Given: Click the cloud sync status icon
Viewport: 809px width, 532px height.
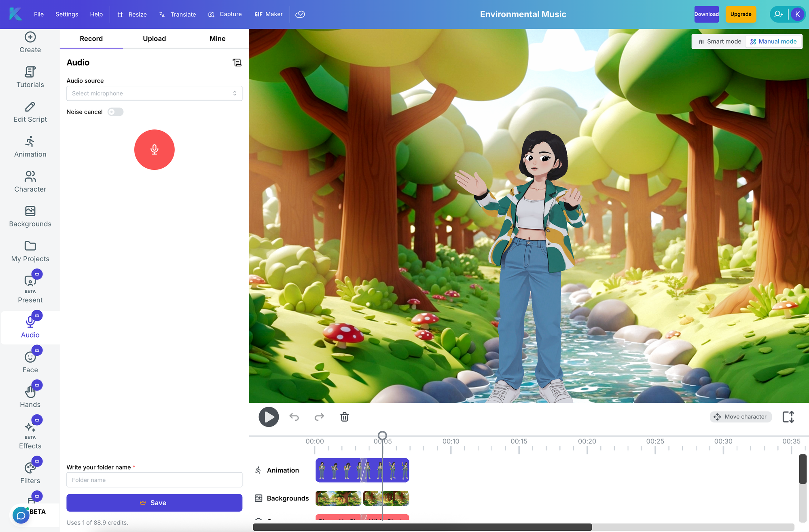Looking at the screenshot, I should [300, 14].
